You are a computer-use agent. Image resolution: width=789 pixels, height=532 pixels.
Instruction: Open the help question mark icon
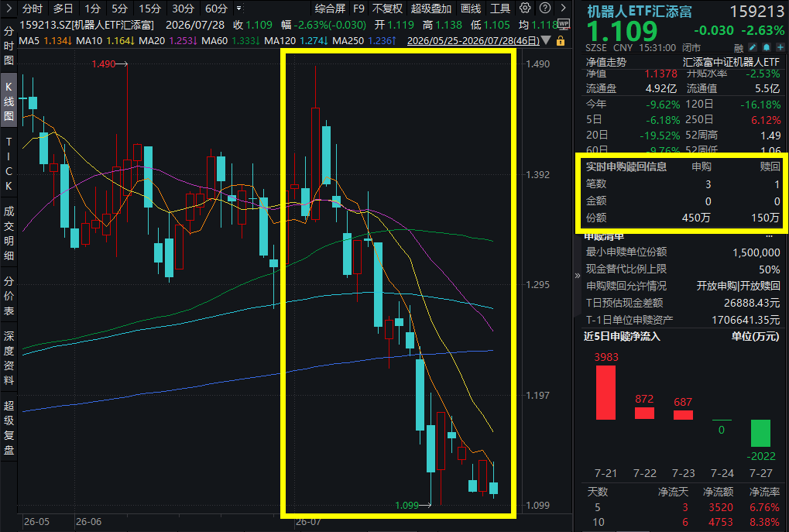tap(544, 8)
